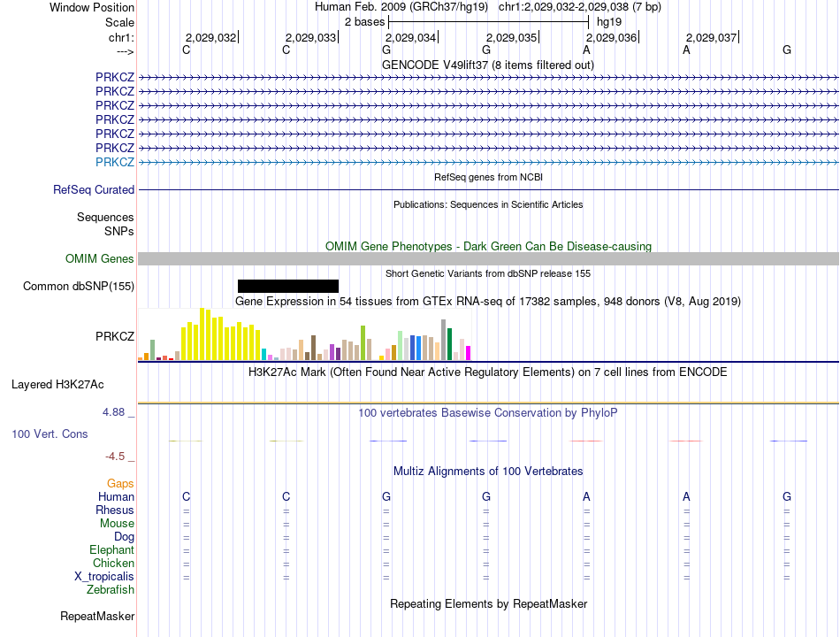
Task: Click the chr1:2,029,032-2,029,038 (7 bp) position text
Action: [580, 7]
